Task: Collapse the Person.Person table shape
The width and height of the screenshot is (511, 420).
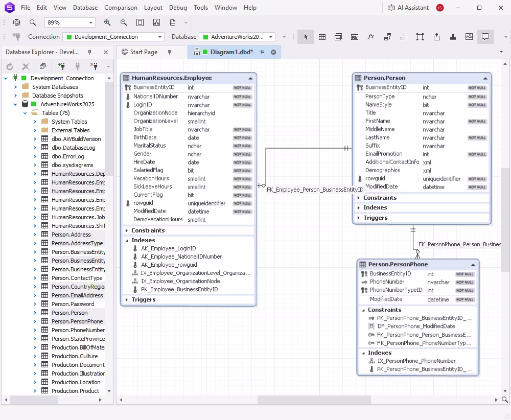Action: click(485, 78)
